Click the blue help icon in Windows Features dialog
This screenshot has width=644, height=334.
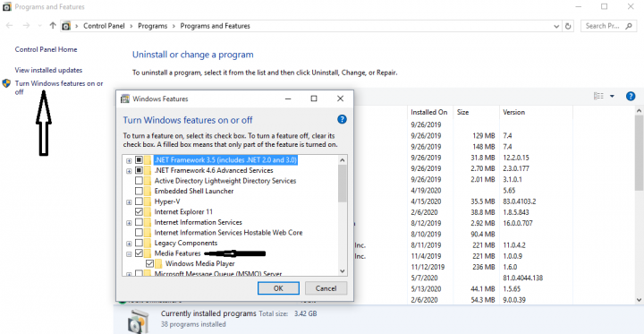(x=342, y=120)
